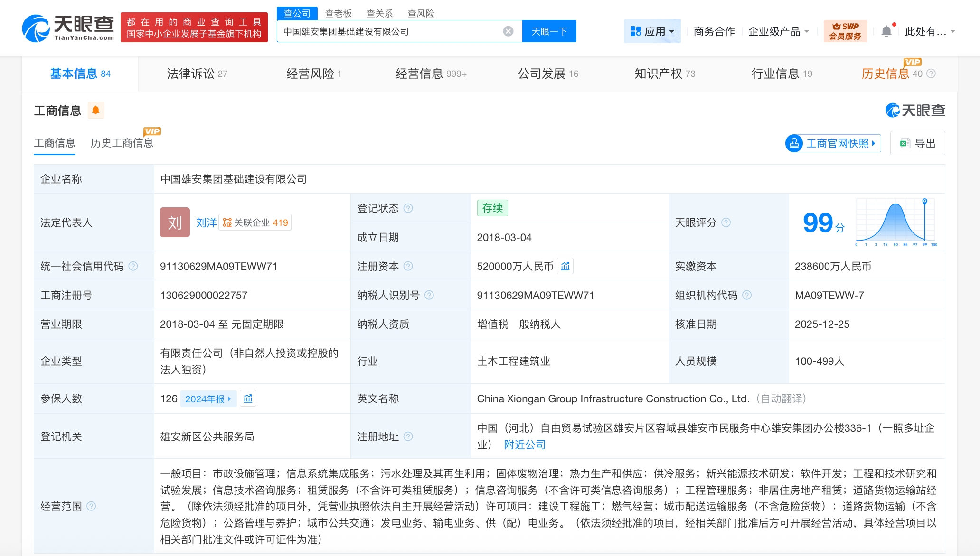Click help icon next to 天眼评分
The image size is (980, 556).
point(726,222)
